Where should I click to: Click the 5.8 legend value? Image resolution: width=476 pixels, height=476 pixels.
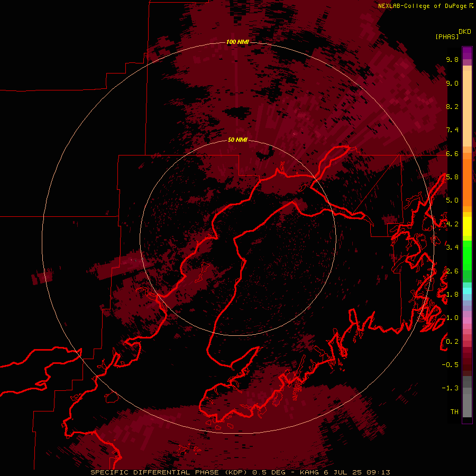pyautogui.click(x=452, y=177)
